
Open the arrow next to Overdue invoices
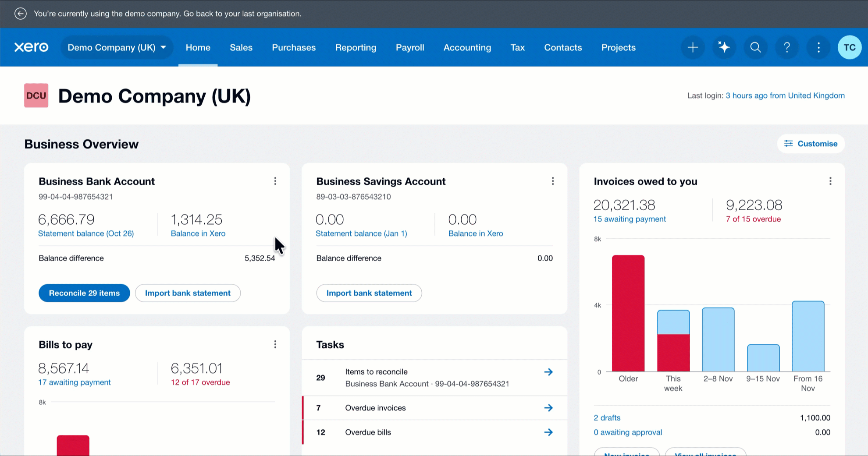548,408
